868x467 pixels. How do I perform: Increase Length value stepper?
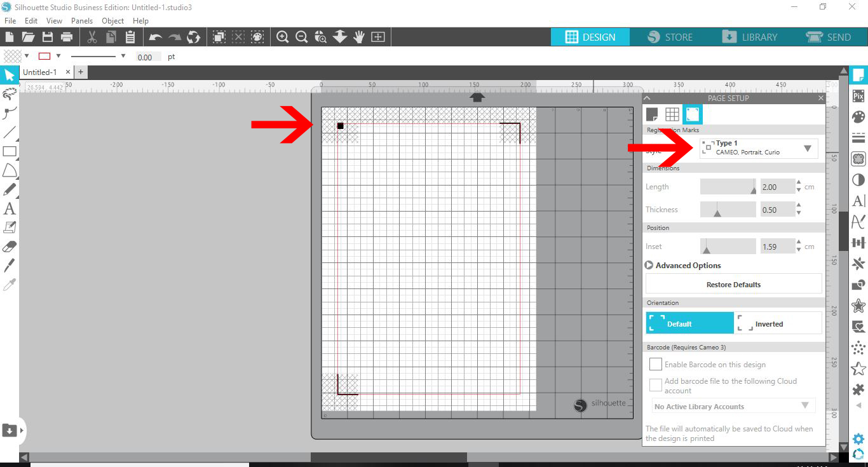pos(799,183)
